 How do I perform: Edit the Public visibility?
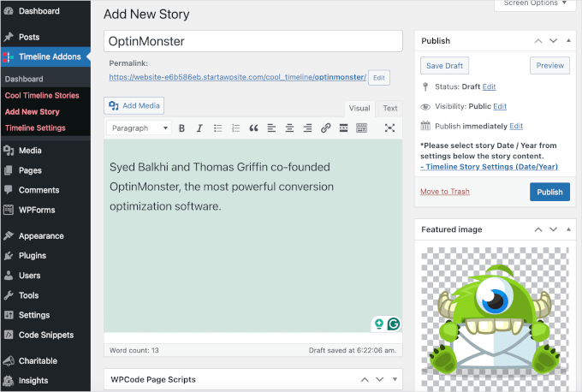pyautogui.click(x=500, y=106)
